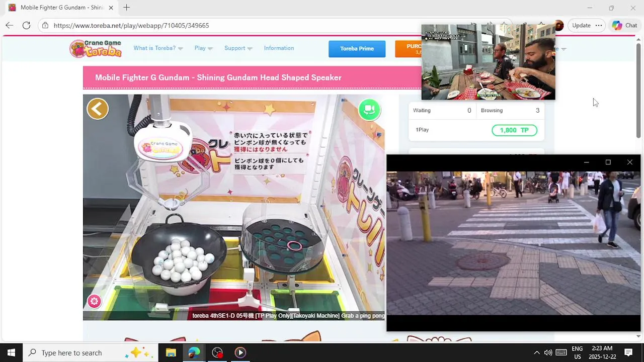Viewport: 644px width, 362px height.
Task: Select the Mobile Fighter G Gundam browser tab
Action: 60,8
